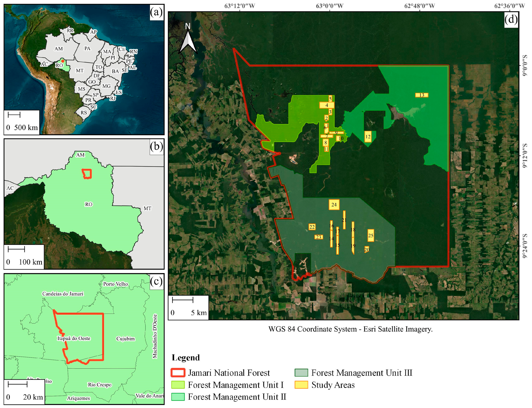This screenshot has height=408, width=532.
Task: Click the 500 km scale bar
Action: (x=14, y=115)
